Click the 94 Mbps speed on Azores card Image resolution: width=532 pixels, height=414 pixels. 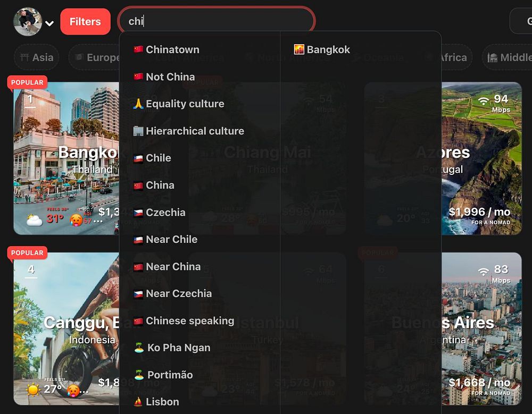click(x=501, y=103)
